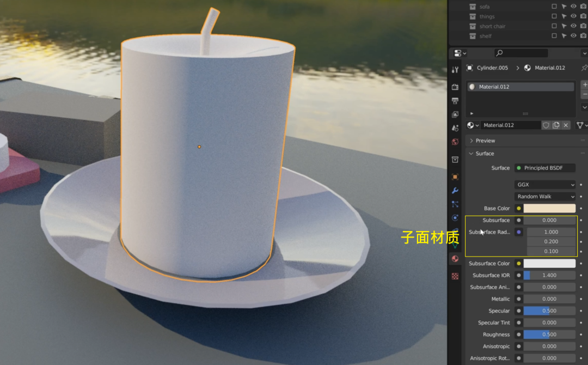Click the search magnifier in properties header

[x=499, y=53]
